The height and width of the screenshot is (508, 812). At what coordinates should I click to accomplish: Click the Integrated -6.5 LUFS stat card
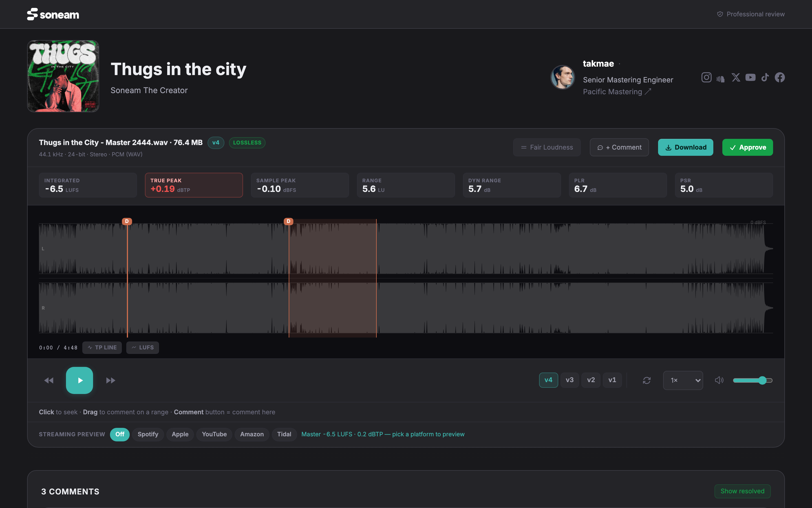click(88, 185)
